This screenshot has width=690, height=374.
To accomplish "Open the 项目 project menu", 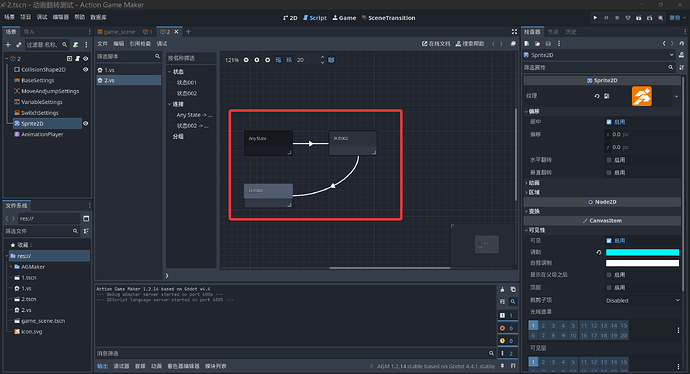I will pyautogui.click(x=26, y=17).
